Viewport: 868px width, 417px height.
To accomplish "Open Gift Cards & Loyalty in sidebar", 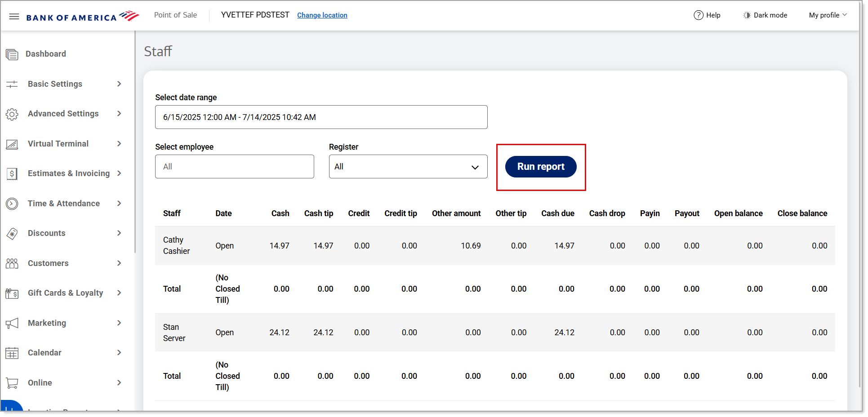I will click(x=66, y=293).
